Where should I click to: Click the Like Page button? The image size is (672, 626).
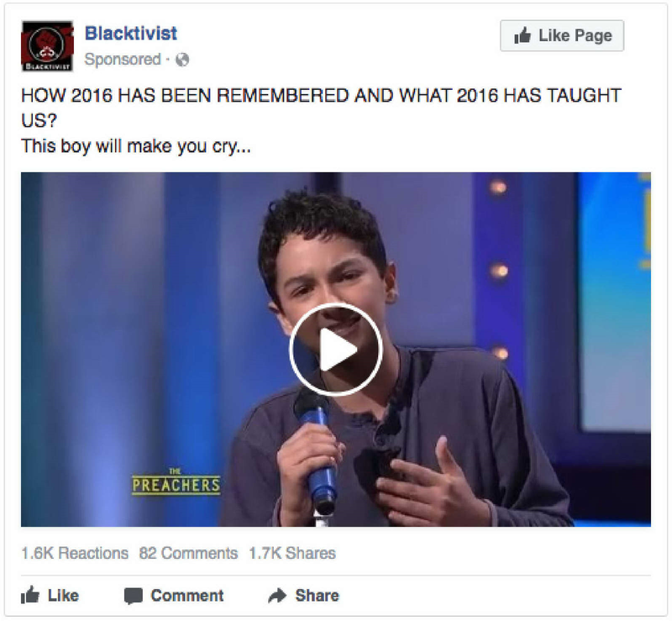(x=562, y=35)
